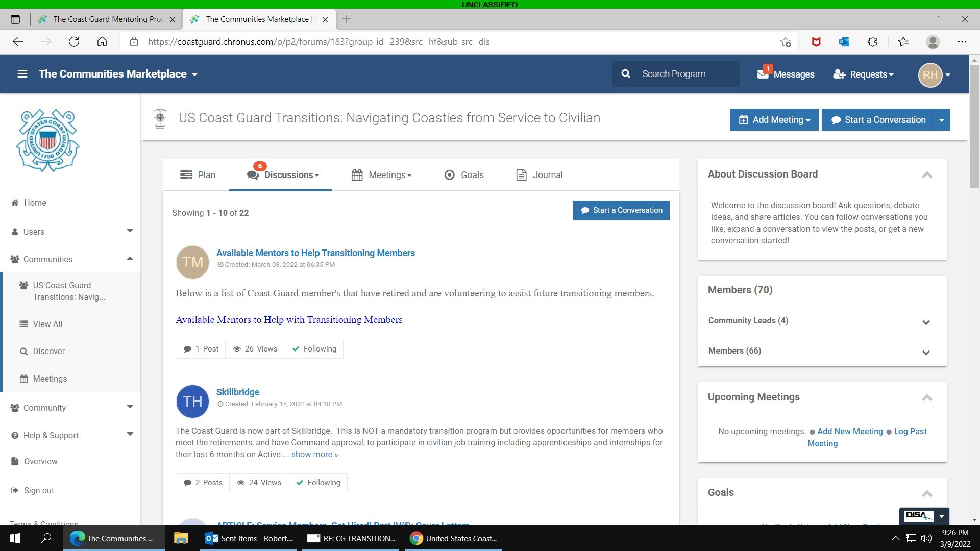The image size is (980, 551).
Task: Expand the Community Leads (4) list
Action: click(x=926, y=322)
